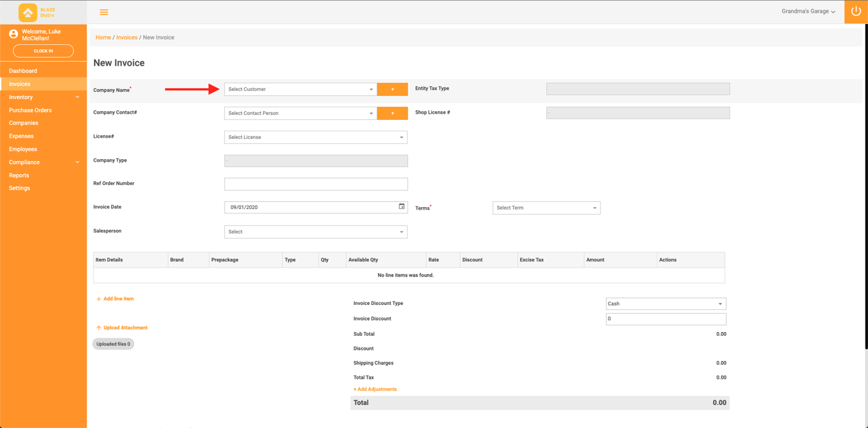868x428 pixels.
Task: Open the Select Term dropdown
Action: tap(546, 207)
